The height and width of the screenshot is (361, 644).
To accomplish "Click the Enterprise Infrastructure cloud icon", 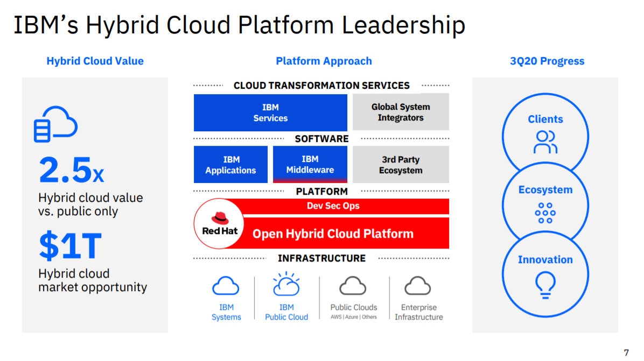I will click(418, 286).
